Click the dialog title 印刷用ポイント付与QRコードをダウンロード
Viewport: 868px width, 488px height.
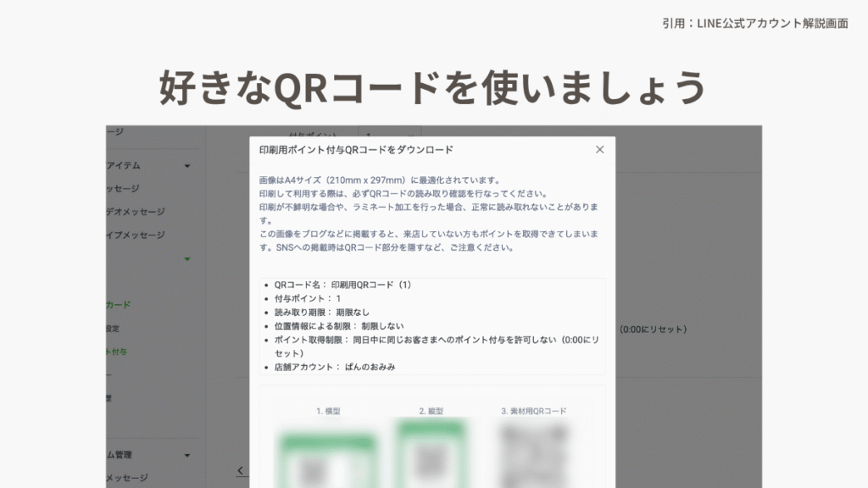coord(356,150)
